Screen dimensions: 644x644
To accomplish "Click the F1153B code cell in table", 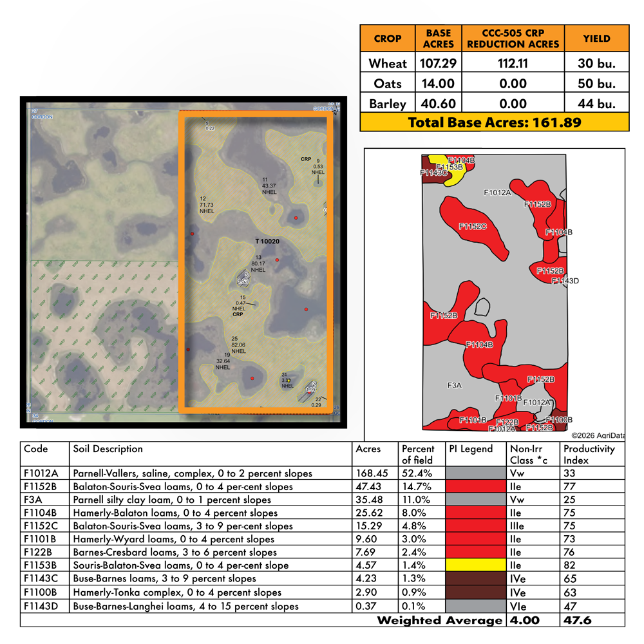I will coord(44,565).
